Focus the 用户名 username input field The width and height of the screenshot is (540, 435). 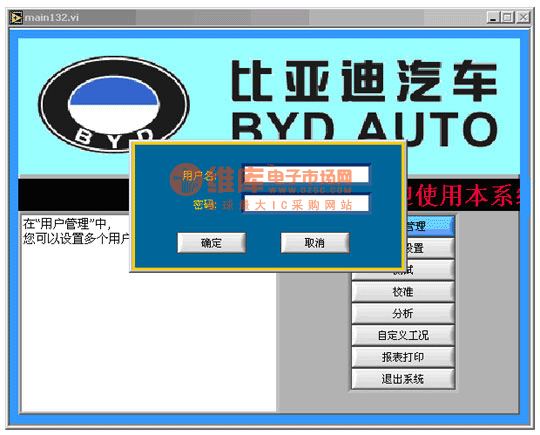(306, 175)
